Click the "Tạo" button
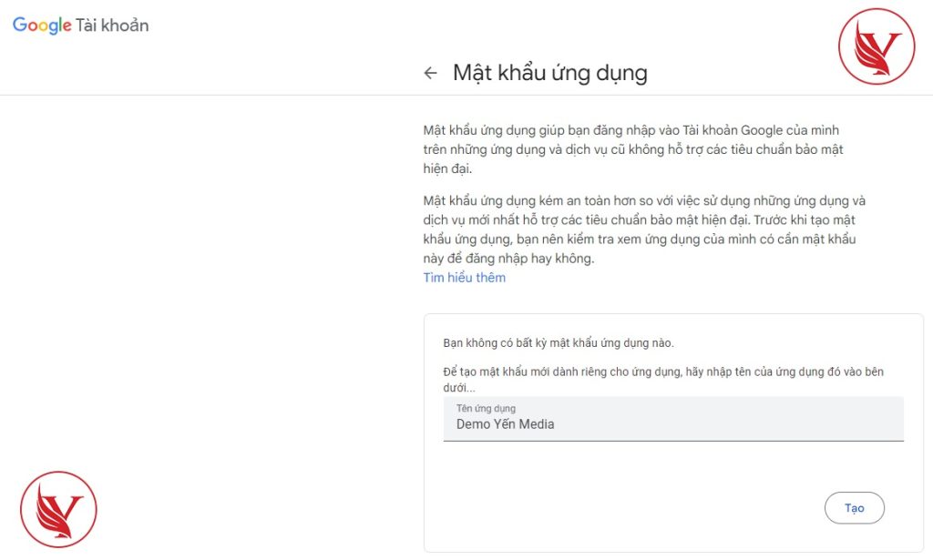This screenshot has height=560, width=933. click(x=854, y=508)
